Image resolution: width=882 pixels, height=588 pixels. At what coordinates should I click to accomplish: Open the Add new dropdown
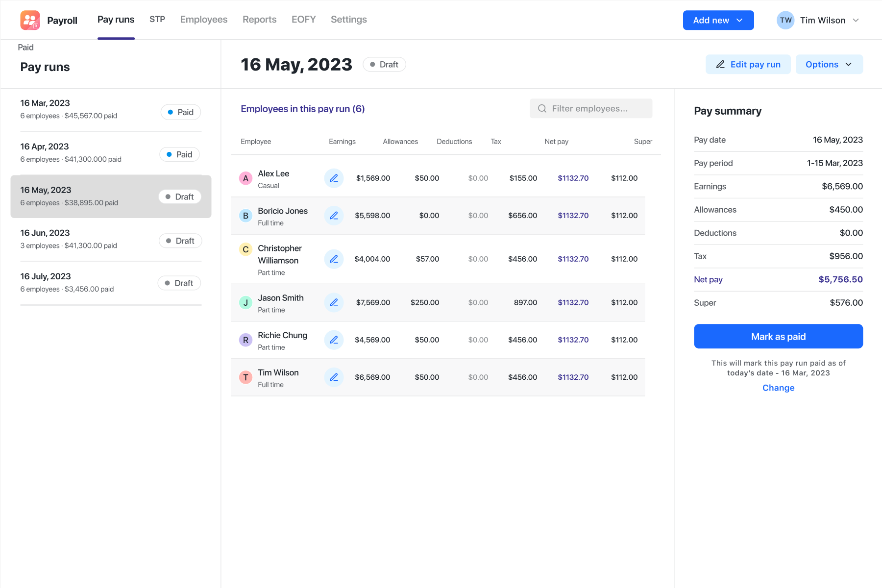718,20
